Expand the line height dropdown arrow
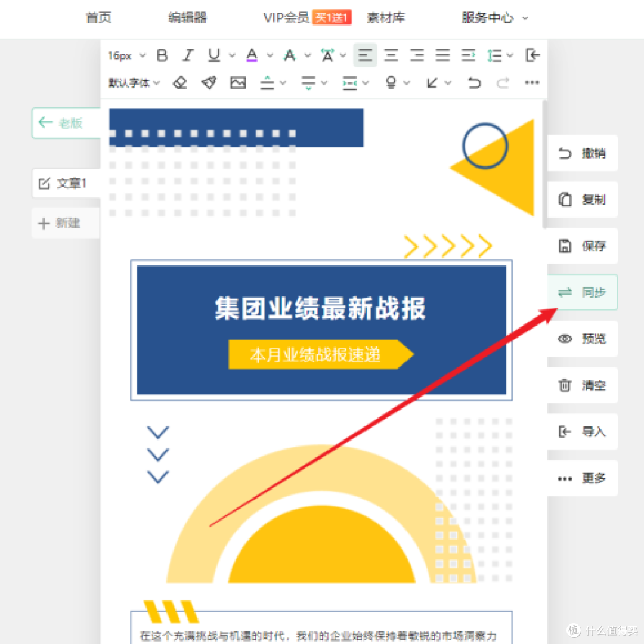The image size is (644, 644). (510, 55)
